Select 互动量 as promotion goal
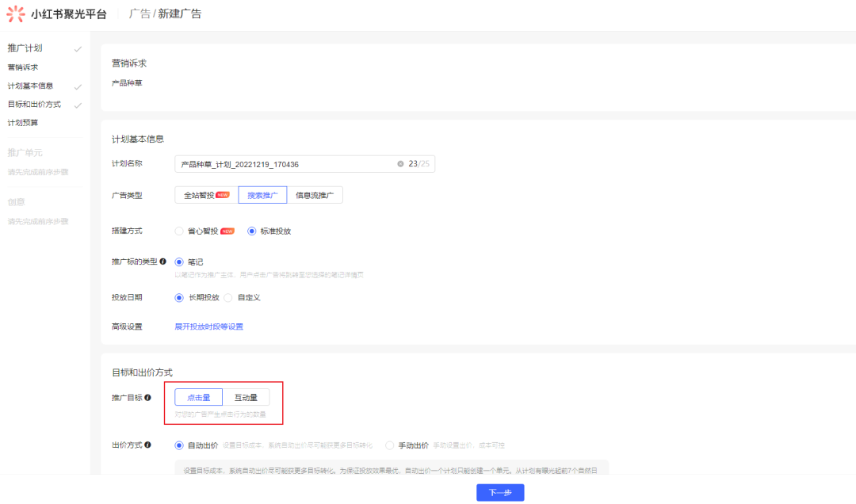This screenshot has width=856, height=504. click(x=248, y=397)
